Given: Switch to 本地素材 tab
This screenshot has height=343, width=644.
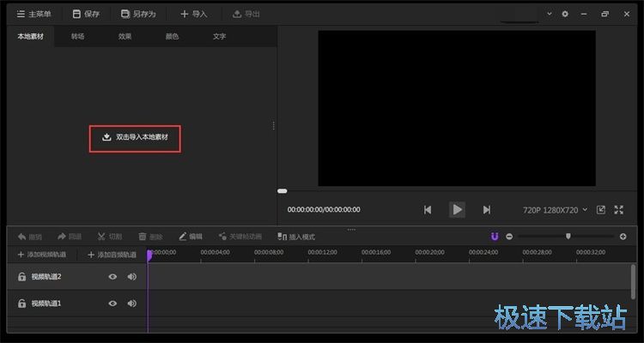Looking at the screenshot, I should [x=30, y=37].
